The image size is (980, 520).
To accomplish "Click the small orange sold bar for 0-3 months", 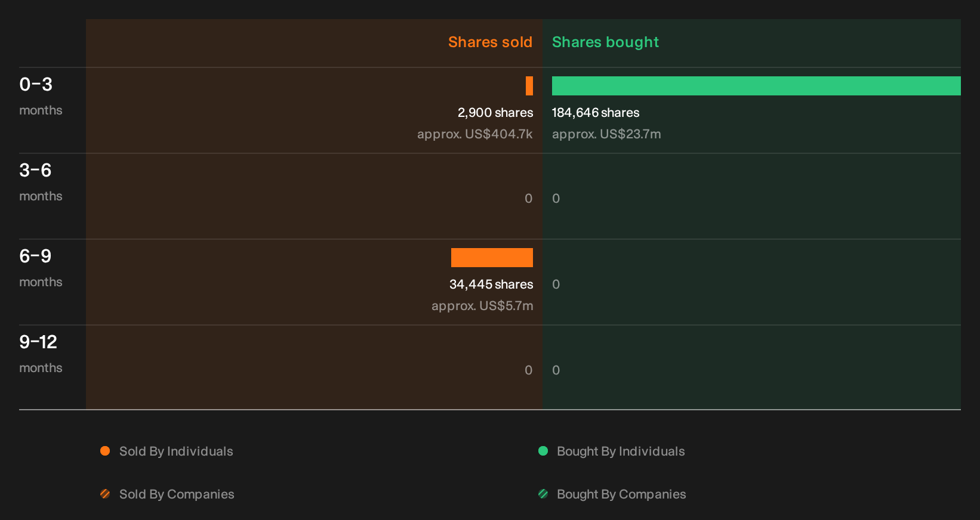I will point(529,86).
